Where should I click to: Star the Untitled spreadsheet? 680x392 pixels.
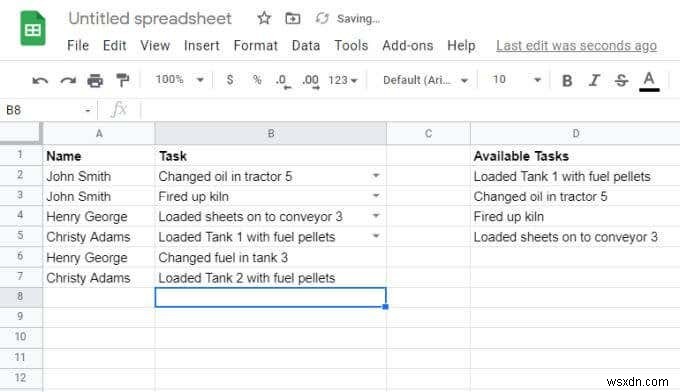click(x=264, y=18)
